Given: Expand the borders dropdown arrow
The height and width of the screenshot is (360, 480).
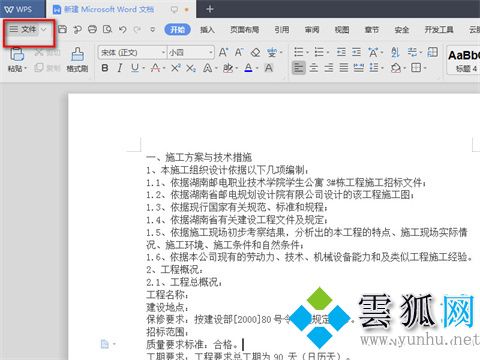Looking at the screenshot, I should point(425,68).
